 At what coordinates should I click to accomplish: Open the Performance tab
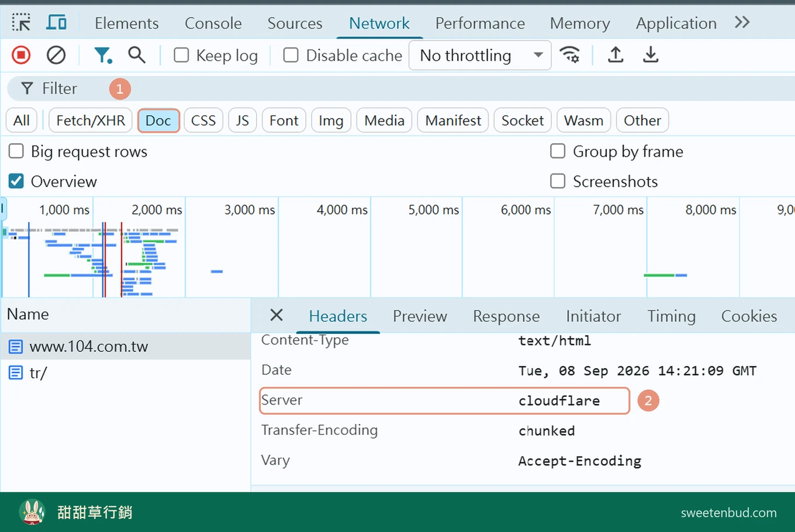480,23
